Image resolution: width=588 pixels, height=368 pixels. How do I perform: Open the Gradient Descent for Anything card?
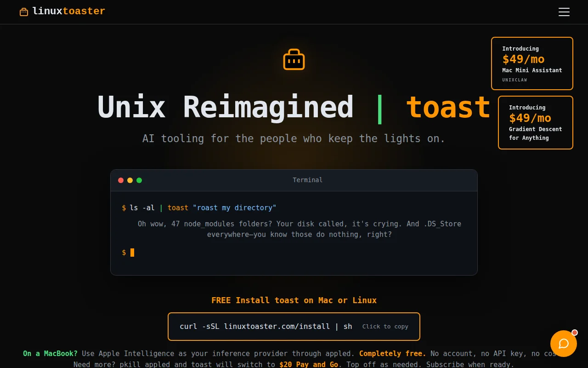[x=536, y=122]
